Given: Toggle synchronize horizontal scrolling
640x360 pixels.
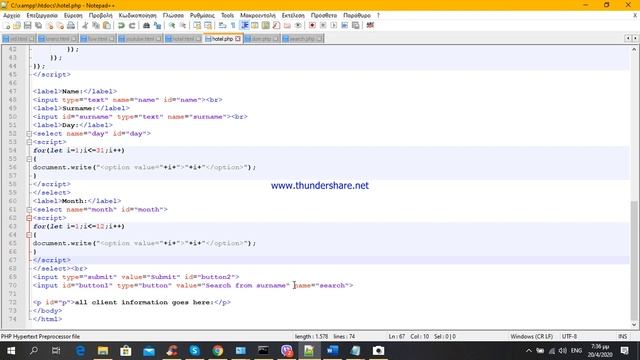Looking at the screenshot, I should click(x=208, y=25).
